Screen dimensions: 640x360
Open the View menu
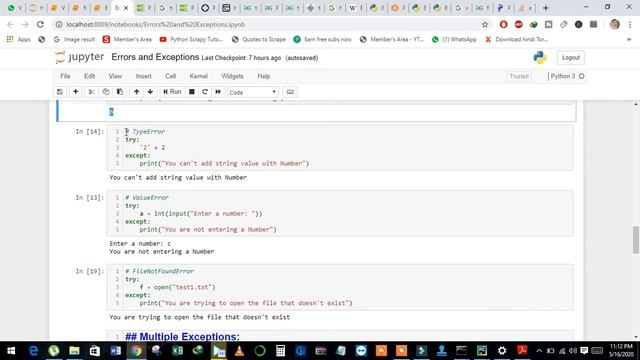click(x=115, y=76)
